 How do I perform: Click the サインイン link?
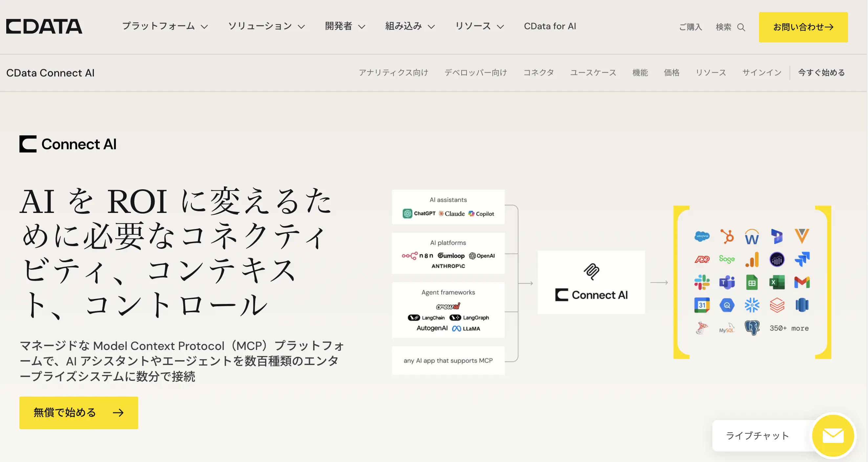click(x=762, y=73)
